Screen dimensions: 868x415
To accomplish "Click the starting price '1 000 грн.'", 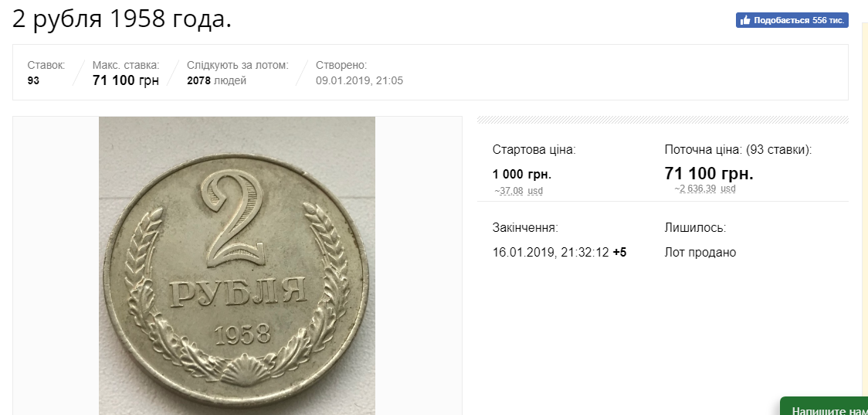I will (521, 174).
